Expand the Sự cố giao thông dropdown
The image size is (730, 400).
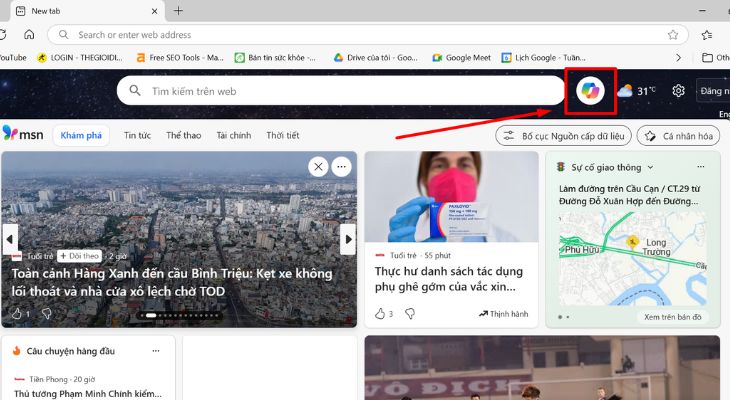(x=651, y=167)
